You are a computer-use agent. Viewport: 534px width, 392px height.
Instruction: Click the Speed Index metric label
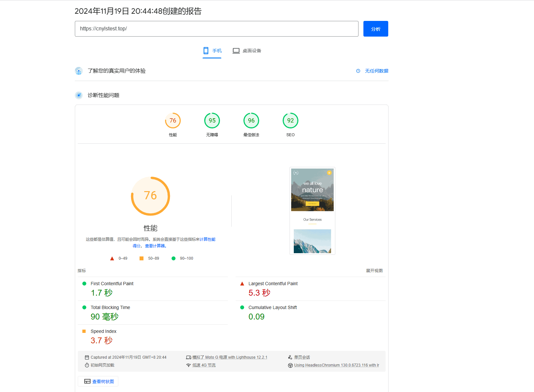pos(104,331)
